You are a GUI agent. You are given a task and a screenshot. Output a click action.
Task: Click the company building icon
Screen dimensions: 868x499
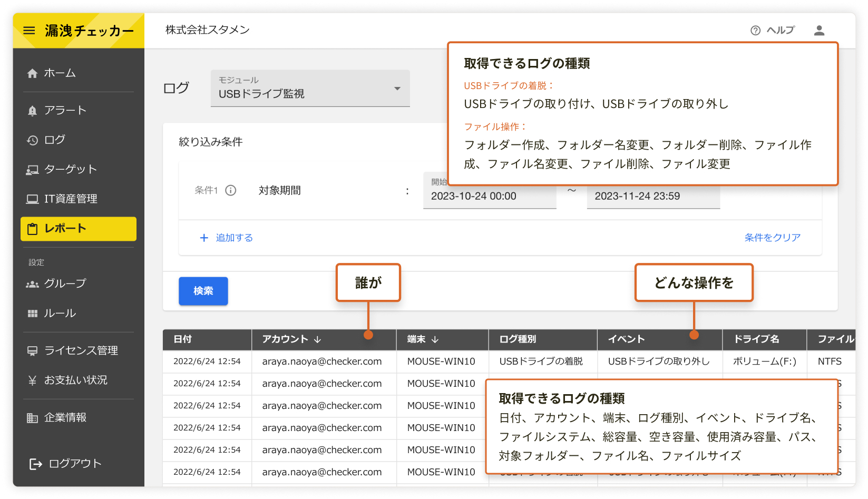click(33, 418)
